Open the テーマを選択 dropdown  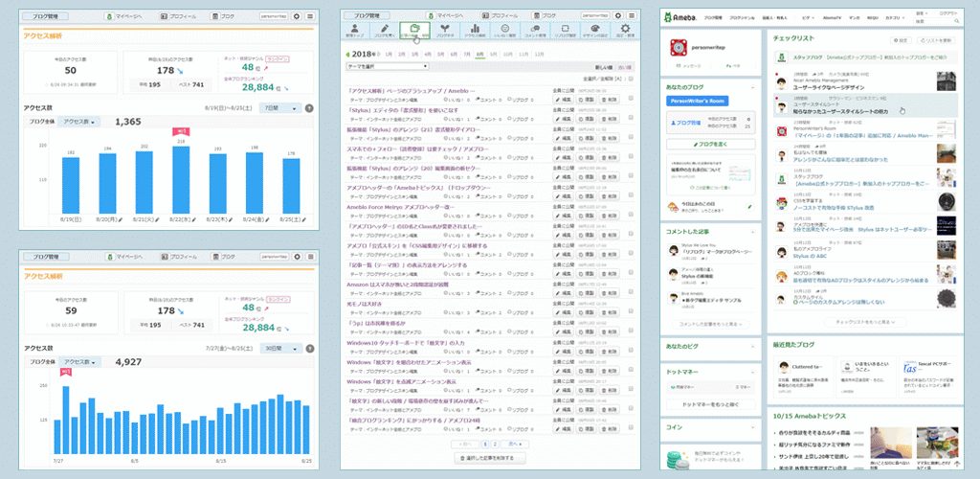click(x=388, y=66)
